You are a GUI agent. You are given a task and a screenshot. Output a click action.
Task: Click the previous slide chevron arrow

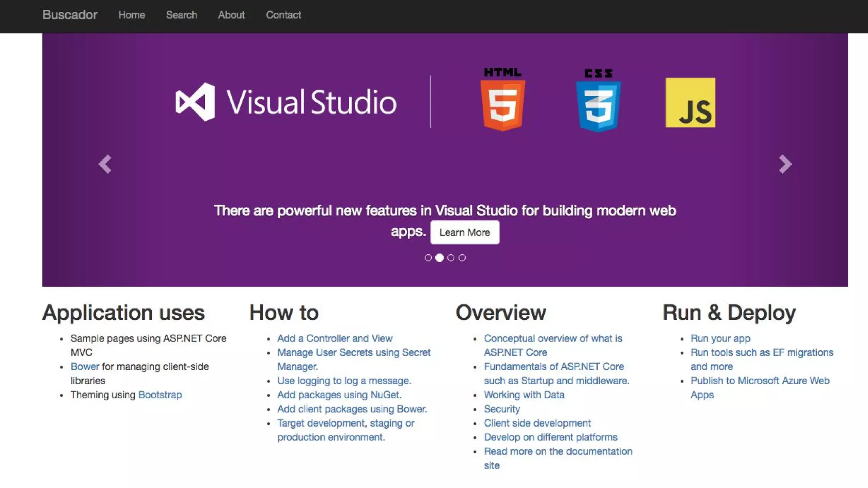(105, 164)
